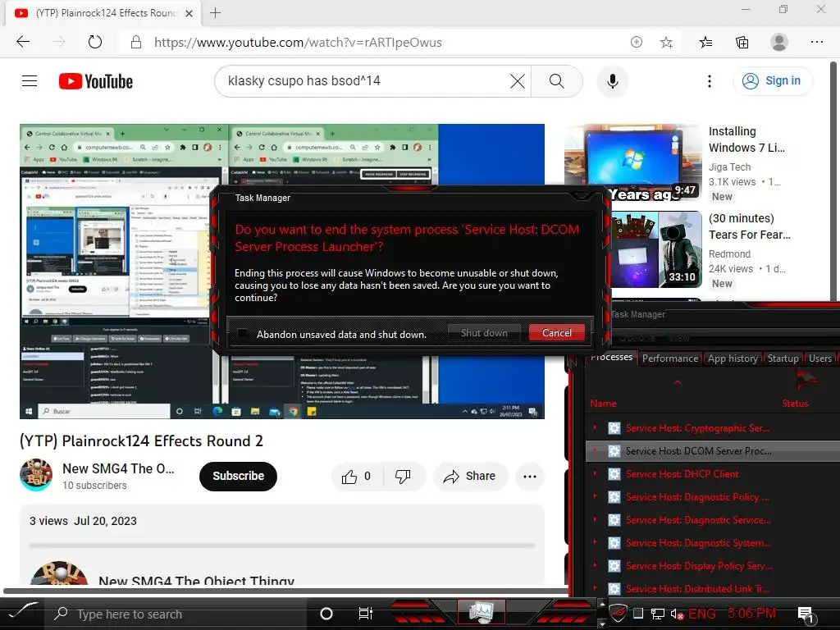Image resolution: width=840 pixels, height=630 pixels.
Task: Subscribe to New SMG4 channel
Action: 239,477
